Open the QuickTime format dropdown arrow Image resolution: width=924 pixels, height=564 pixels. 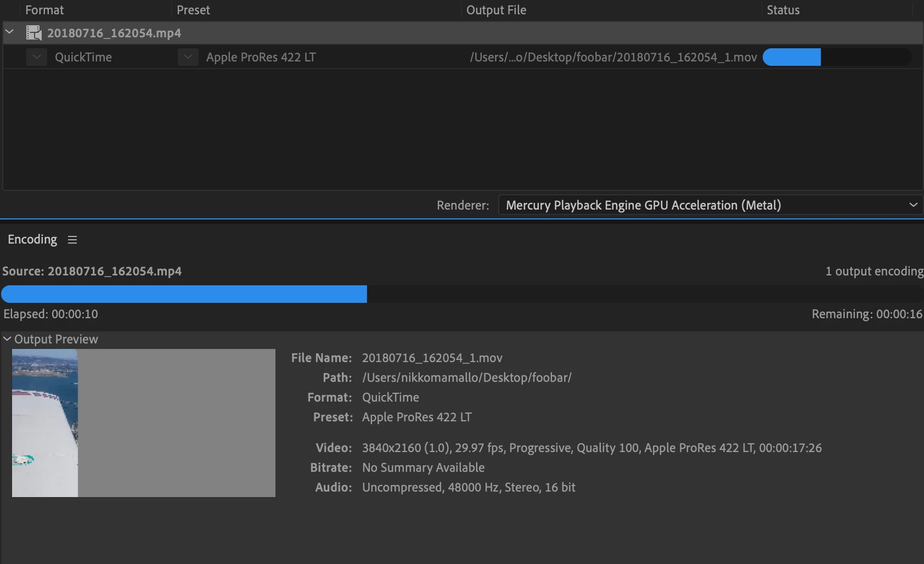[37, 57]
